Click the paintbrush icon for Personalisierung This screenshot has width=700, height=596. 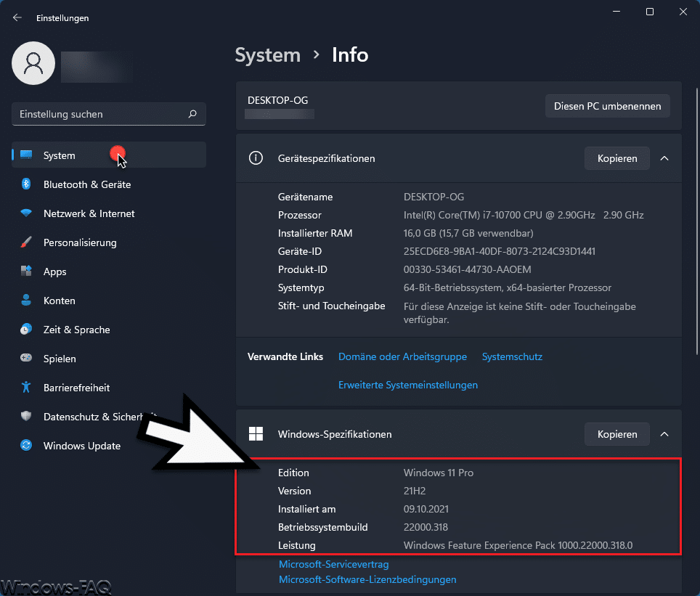point(26,242)
